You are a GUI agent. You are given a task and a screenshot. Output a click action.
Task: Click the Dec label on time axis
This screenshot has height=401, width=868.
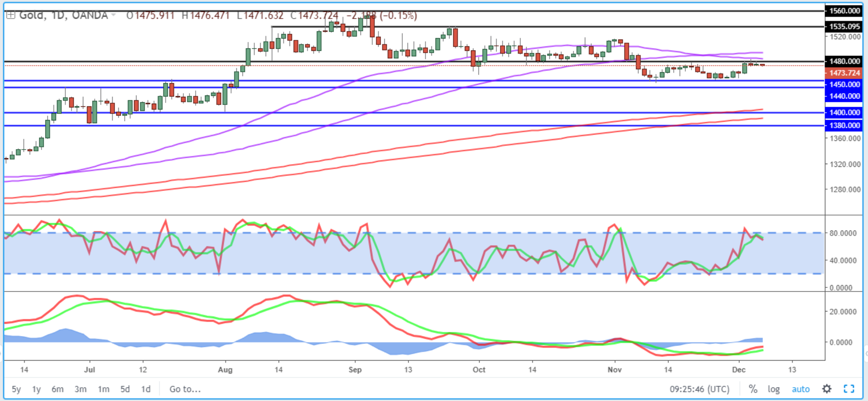click(x=739, y=370)
